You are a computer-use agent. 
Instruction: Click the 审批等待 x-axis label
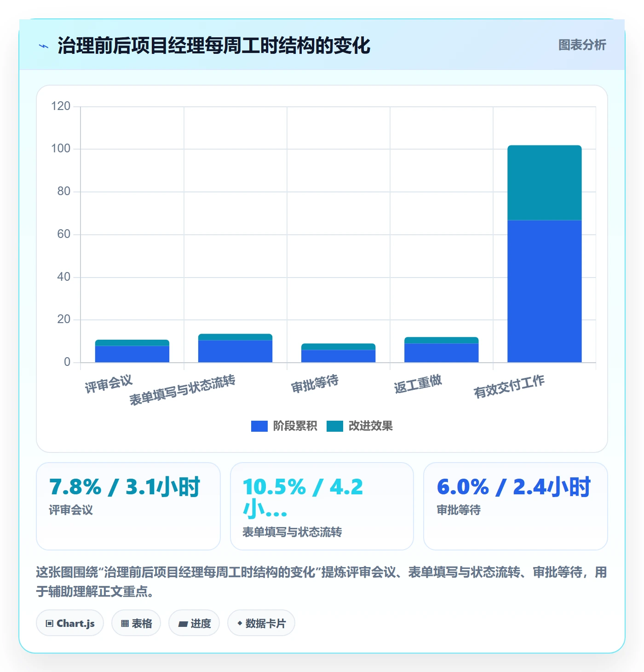tap(315, 383)
